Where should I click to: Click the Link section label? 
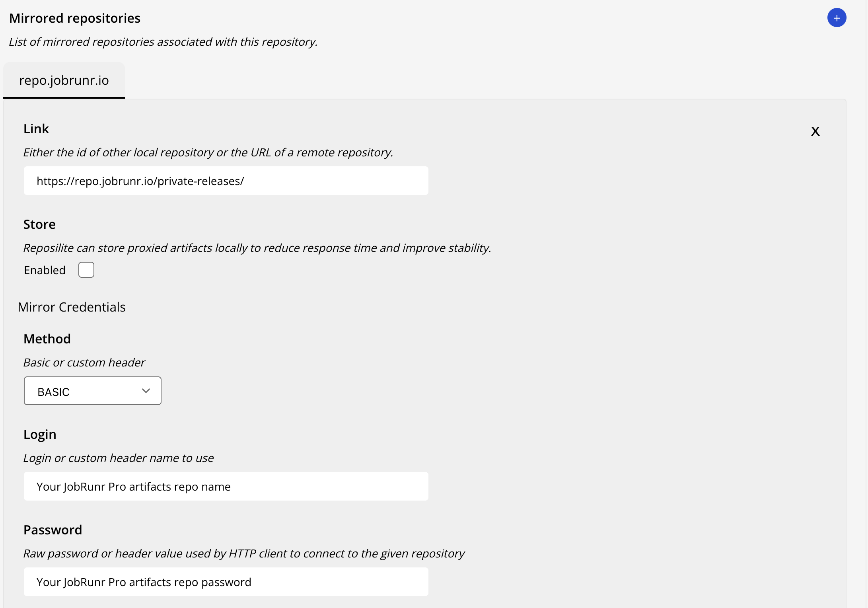click(36, 129)
